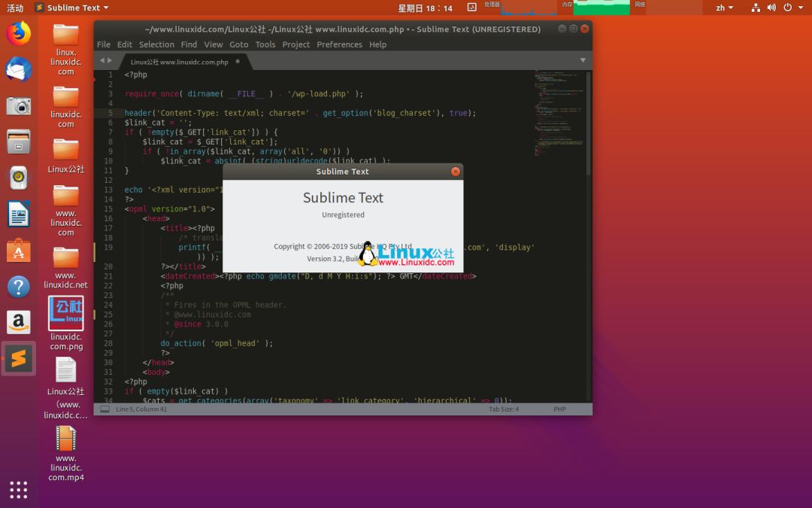Screen dimensions: 812x508
Task: Open the Goto menu
Action: point(239,44)
